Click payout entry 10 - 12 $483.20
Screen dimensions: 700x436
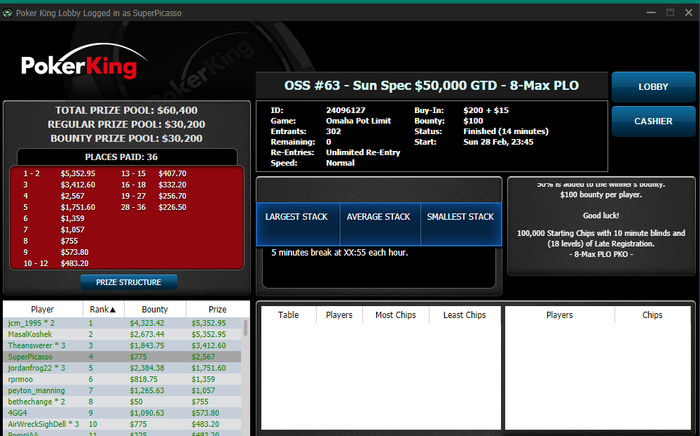tap(56, 263)
